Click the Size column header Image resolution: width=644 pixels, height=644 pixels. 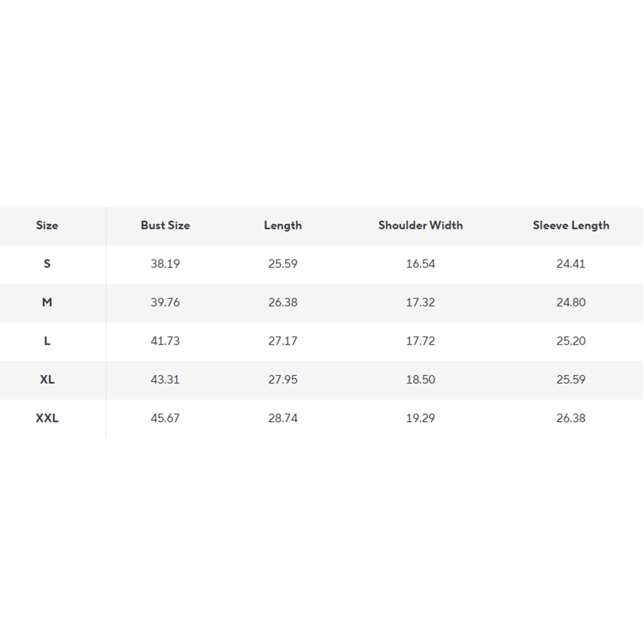(47, 225)
